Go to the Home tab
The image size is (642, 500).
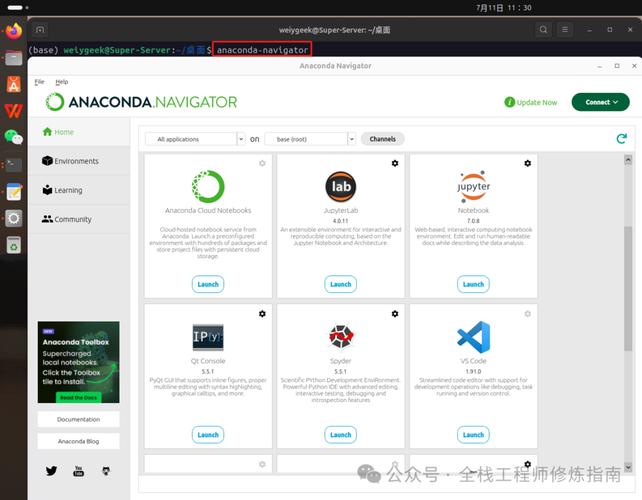pyautogui.click(x=79, y=132)
